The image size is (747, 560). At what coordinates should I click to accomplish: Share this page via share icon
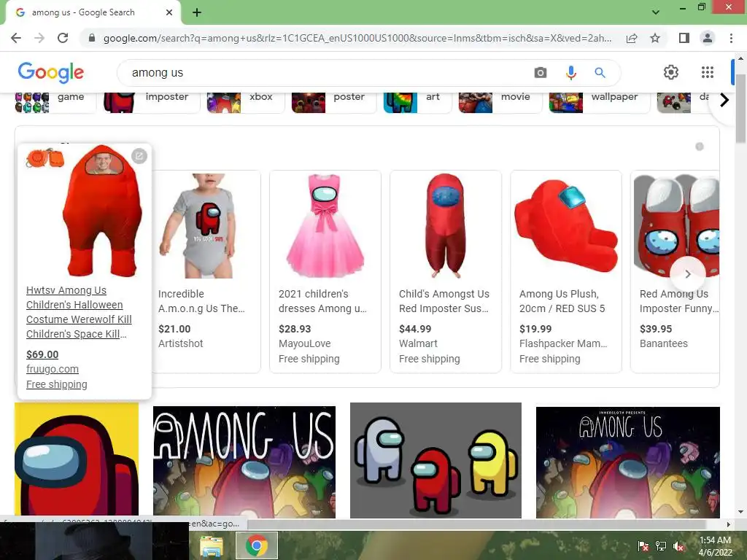pyautogui.click(x=632, y=38)
